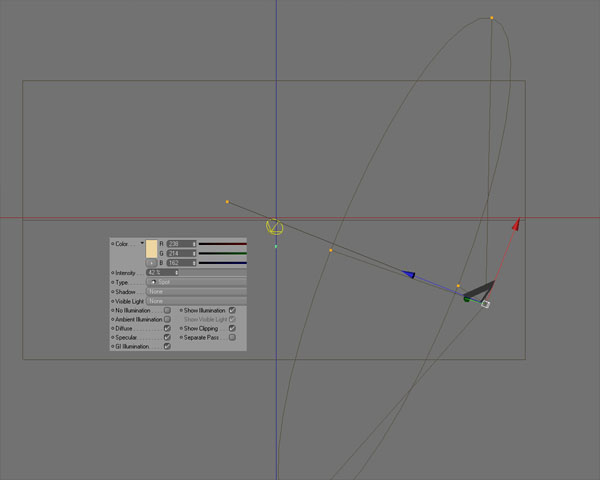
Task: Adjust the green channel slider
Action: point(223,253)
